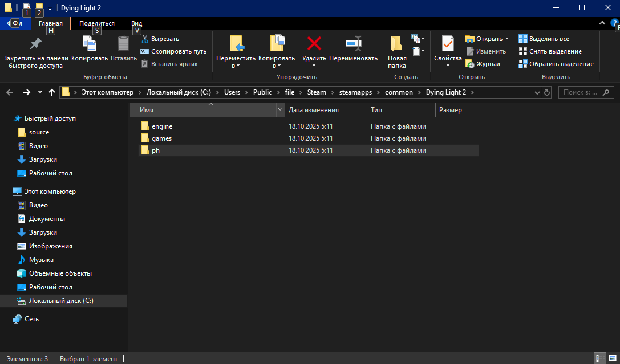Click the New folder (Новая папка) icon
The height and width of the screenshot is (364, 620).
[396, 44]
